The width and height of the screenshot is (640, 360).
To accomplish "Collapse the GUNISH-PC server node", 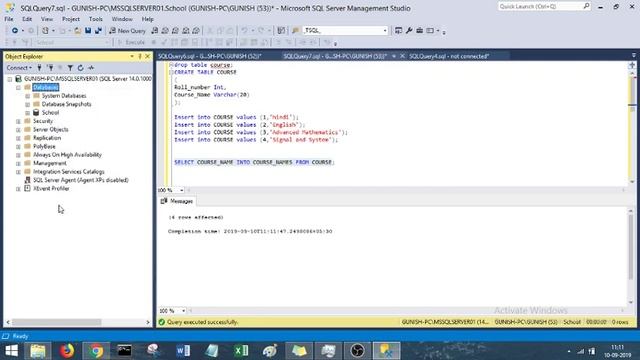I will coord(9,79).
